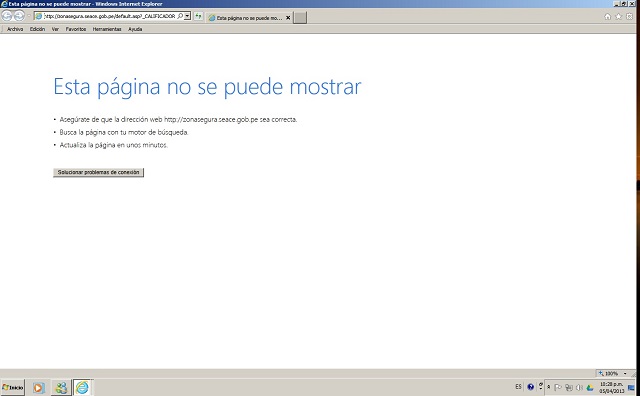Click the Home icon in the toolbar
The width and height of the screenshot is (640, 396).
pos(607,16)
